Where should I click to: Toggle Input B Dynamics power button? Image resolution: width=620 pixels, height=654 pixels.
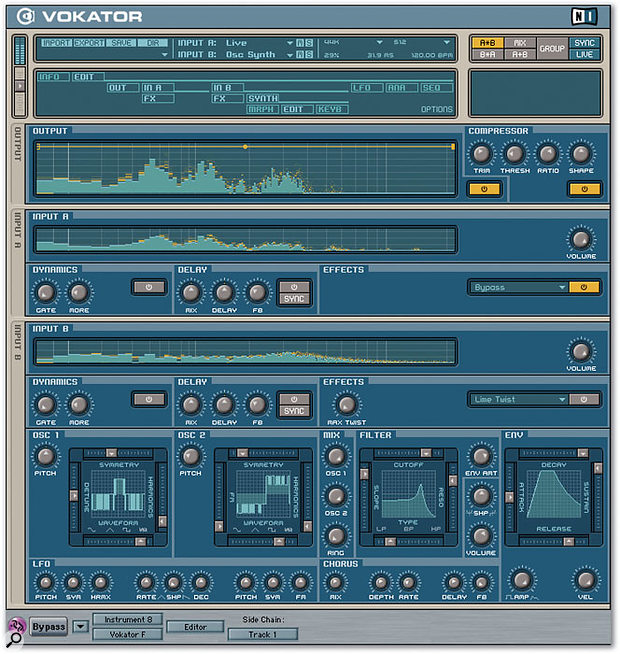coord(149,400)
